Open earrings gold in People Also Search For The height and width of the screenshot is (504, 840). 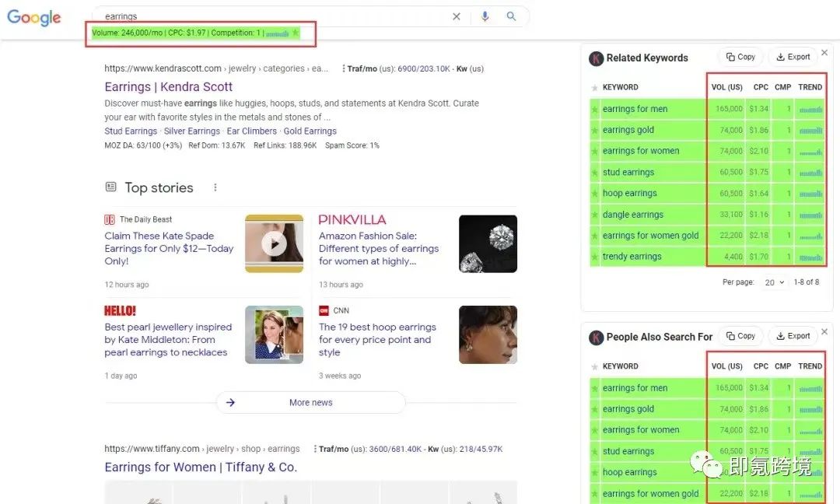point(628,409)
